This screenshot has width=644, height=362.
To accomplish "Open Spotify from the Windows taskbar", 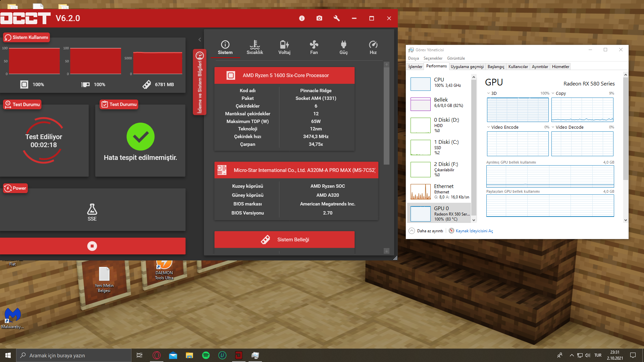I will coord(206,355).
